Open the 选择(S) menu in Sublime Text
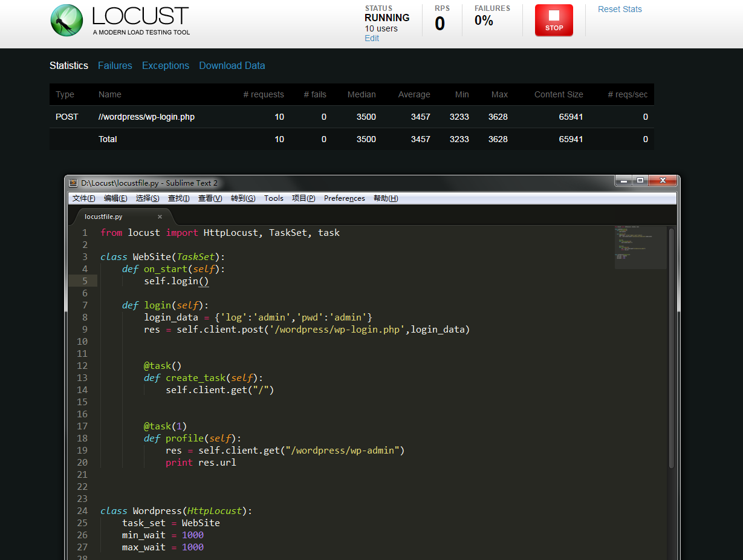This screenshot has height=560, width=743. coord(148,198)
